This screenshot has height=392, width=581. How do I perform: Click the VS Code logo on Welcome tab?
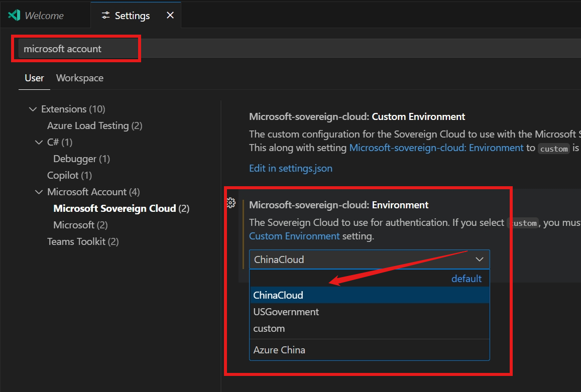coord(14,15)
